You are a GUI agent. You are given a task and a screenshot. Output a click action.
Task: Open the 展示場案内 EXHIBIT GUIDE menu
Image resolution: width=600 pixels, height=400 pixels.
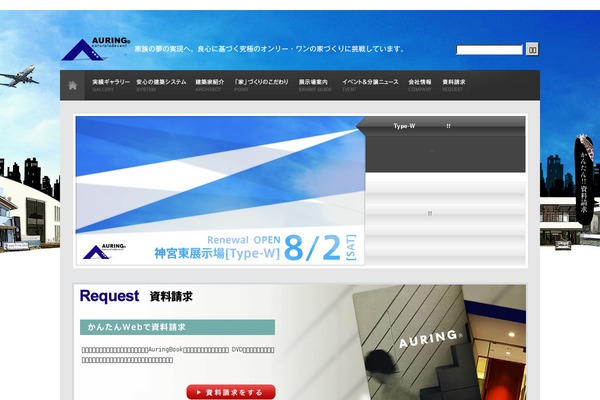pos(315,85)
